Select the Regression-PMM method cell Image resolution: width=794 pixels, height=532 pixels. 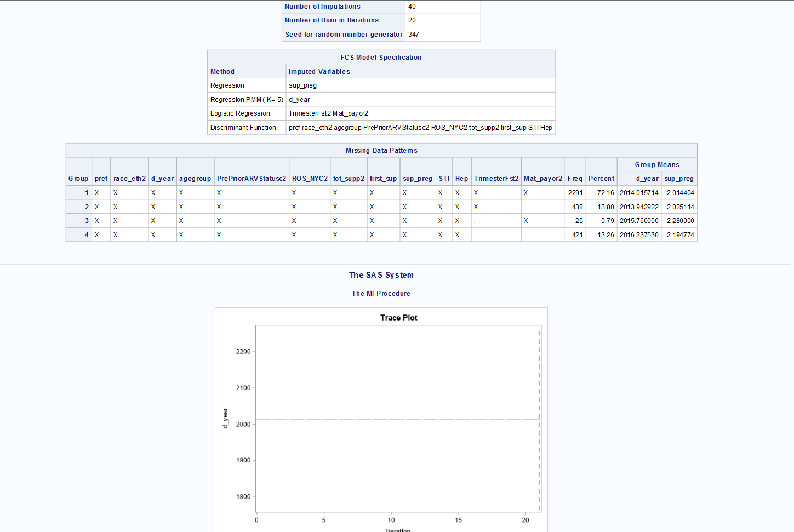(x=246, y=99)
